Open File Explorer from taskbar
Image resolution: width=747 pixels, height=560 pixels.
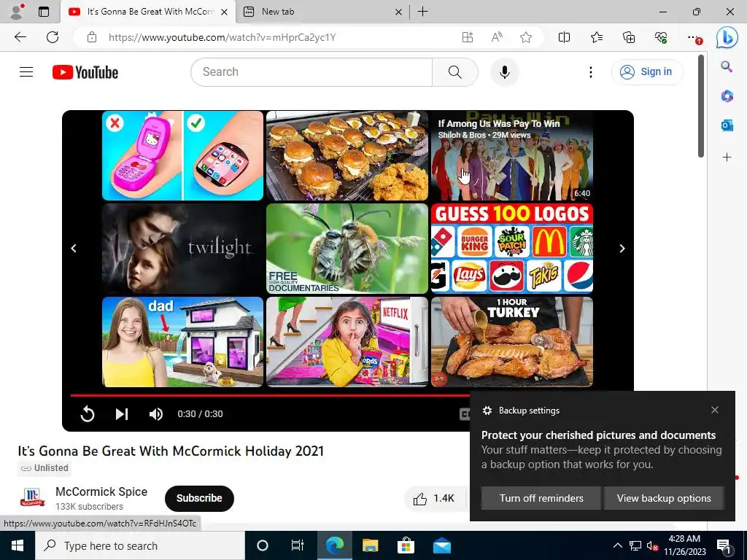pyautogui.click(x=370, y=545)
